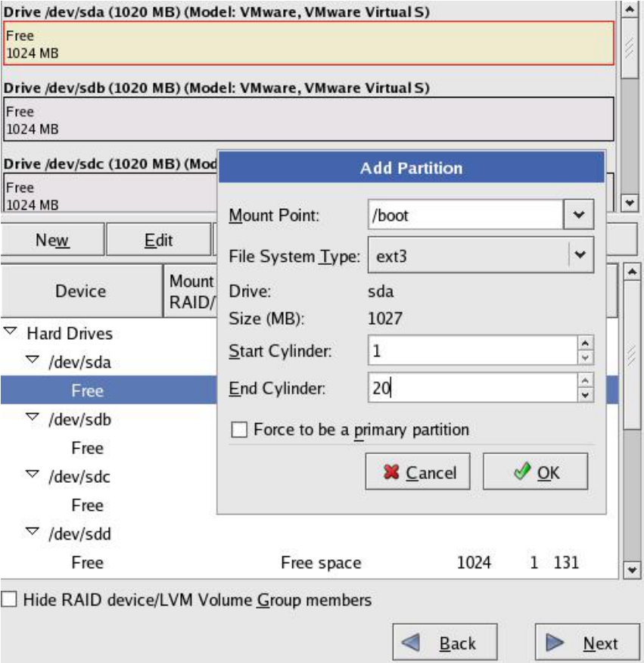
Task: Collapse the /dev/sdb tree node
Action: (33, 417)
